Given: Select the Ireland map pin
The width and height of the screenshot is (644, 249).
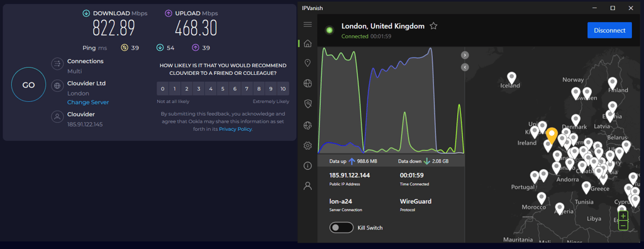Looking at the screenshot, I should point(535,131).
